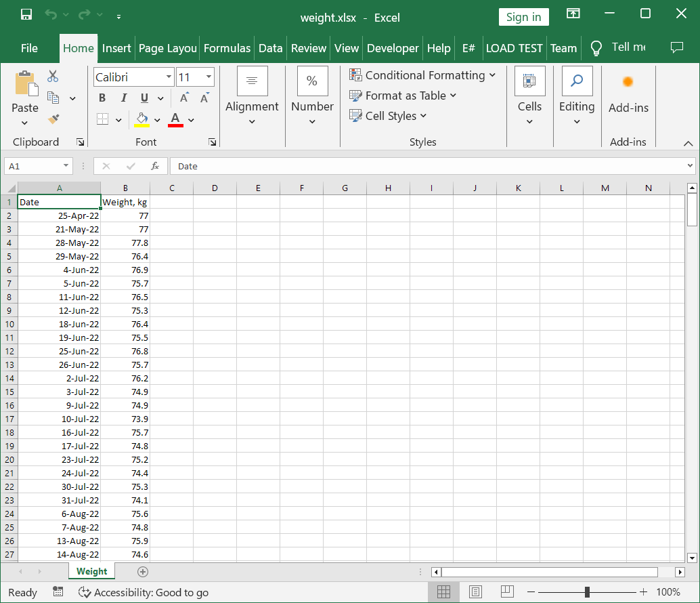Open the File tab
Screen dimensions: 700x603
(30, 48)
